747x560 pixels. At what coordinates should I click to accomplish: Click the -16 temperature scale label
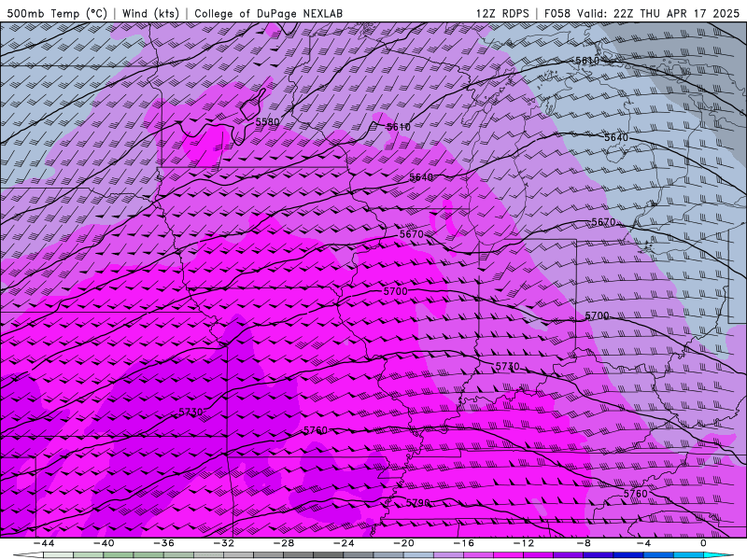point(464,543)
